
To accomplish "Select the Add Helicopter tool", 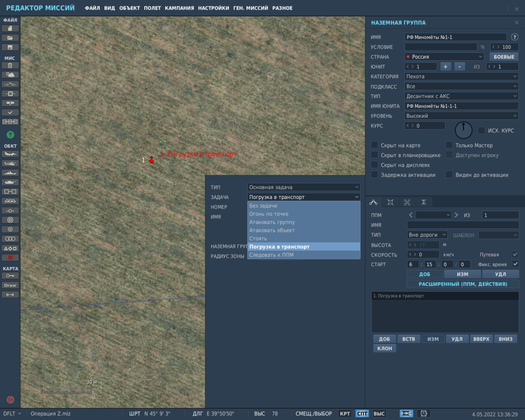I will (12, 164).
